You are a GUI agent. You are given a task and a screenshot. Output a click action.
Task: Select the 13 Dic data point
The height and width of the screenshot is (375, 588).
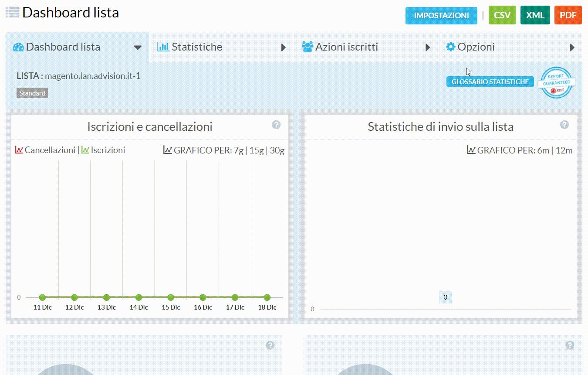click(107, 297)
